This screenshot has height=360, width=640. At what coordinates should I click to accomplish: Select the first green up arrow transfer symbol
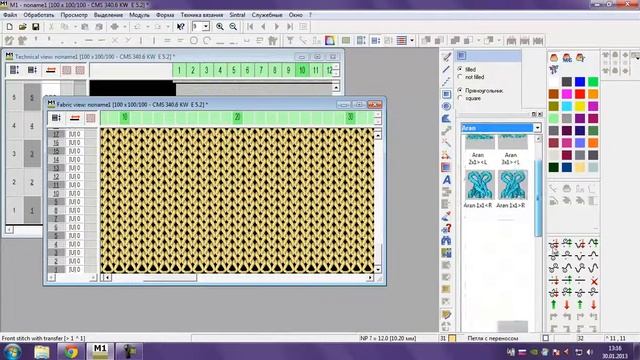pyautogui.click(x=553, y=304)
